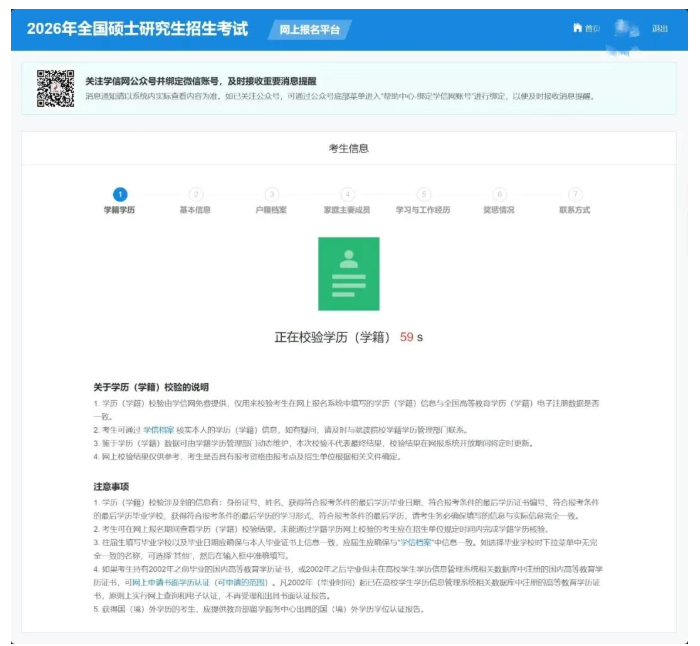Open the 学信档案 link in verification notes
Image resolution: width=700 pixels, height=646 pixels.
(158, 428)
